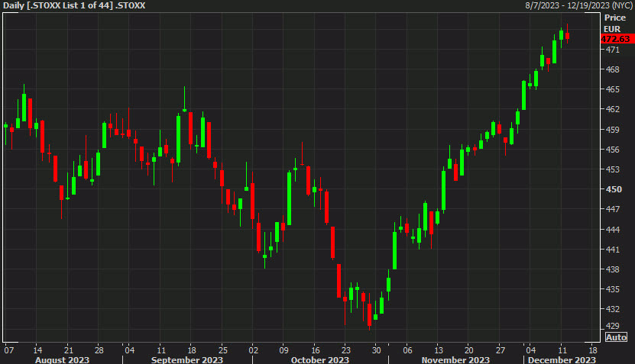Image resolution: width=635 pixels, height=364 pixels.
Task: Click the '11' date tick in December
Action: 562,350
